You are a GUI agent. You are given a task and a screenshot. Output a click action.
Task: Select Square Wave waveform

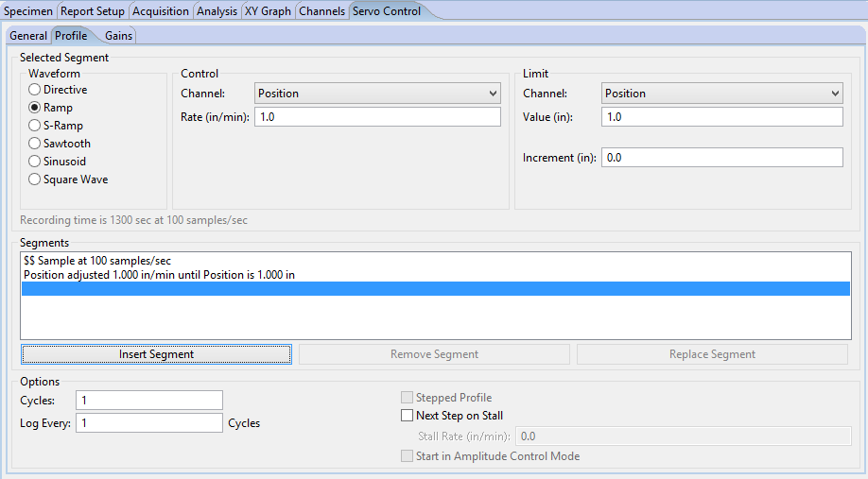tap(35, 180)
